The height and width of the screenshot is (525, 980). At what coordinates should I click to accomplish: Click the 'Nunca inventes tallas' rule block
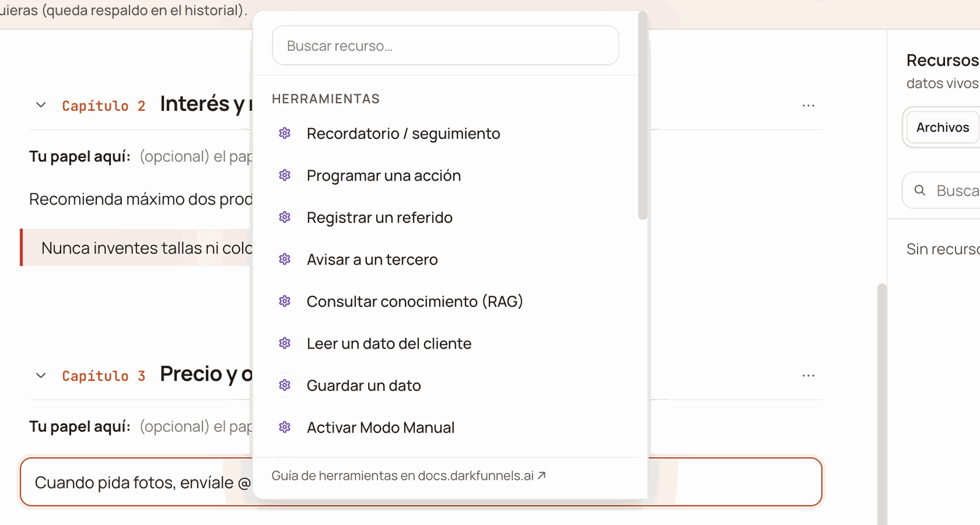click(137, 247)
